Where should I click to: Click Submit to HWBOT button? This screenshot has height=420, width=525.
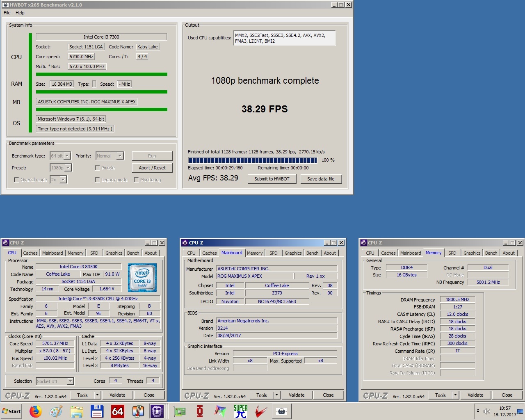[272, 179]
